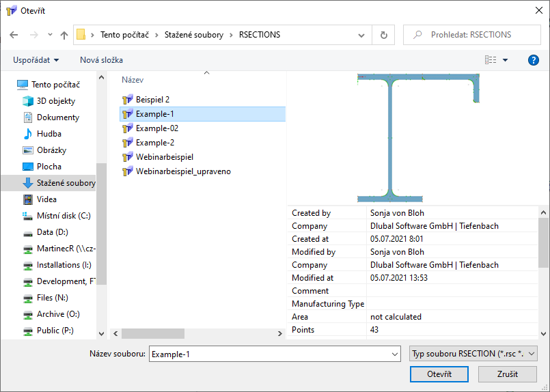Select 'Tento počítač' in the navigation tree

pyautogui.click(x=49, y=85)
